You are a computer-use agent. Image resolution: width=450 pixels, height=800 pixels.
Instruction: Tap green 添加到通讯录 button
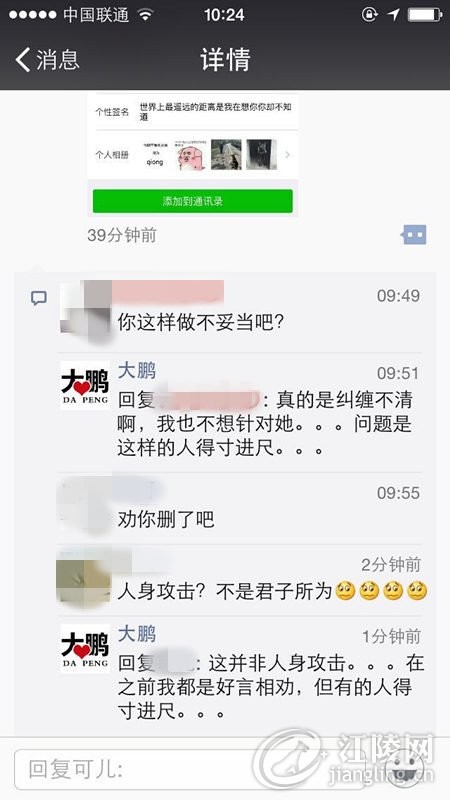coord(192,201)
